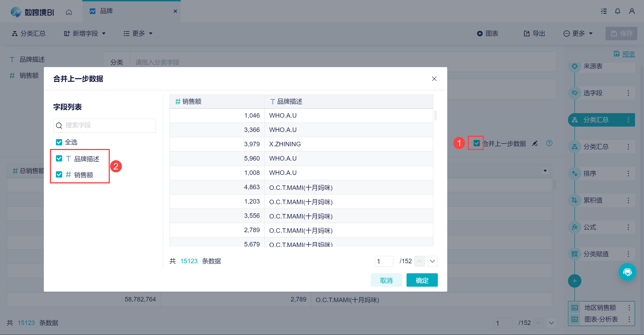Screen dimensions: 644x335
Task: Go to next page in dialog
Action: point(432,261)
